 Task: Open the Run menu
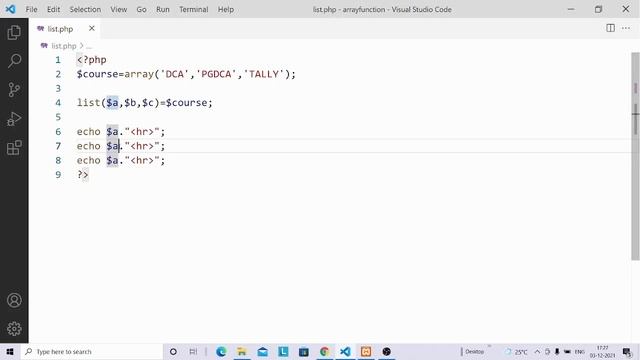coord(162,9)
